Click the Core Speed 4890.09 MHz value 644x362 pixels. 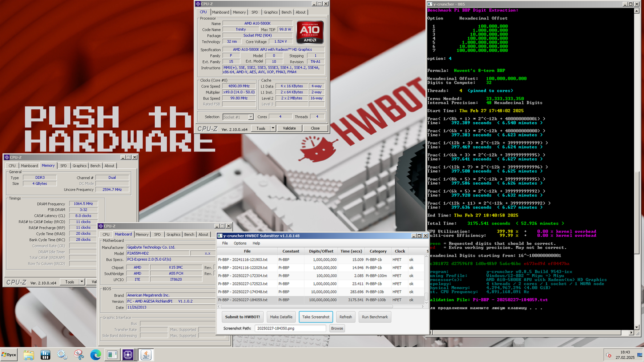[239, 86]
